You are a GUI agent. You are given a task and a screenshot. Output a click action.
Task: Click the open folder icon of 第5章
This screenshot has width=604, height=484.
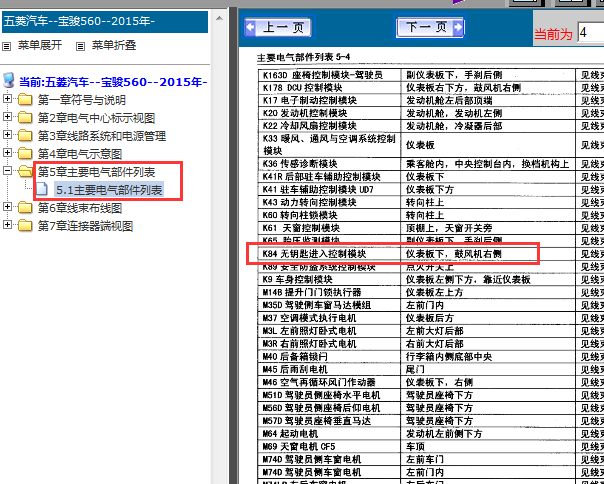pos(25,171)
